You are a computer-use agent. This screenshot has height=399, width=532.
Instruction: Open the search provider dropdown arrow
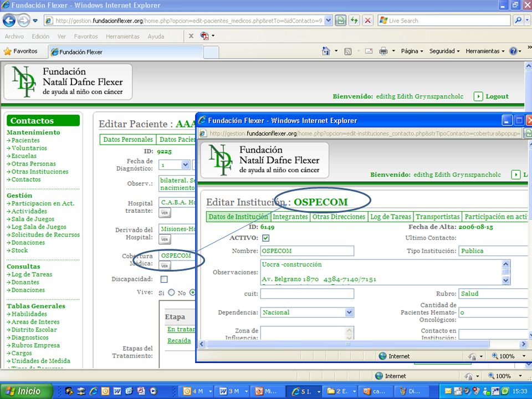(527, 21)
